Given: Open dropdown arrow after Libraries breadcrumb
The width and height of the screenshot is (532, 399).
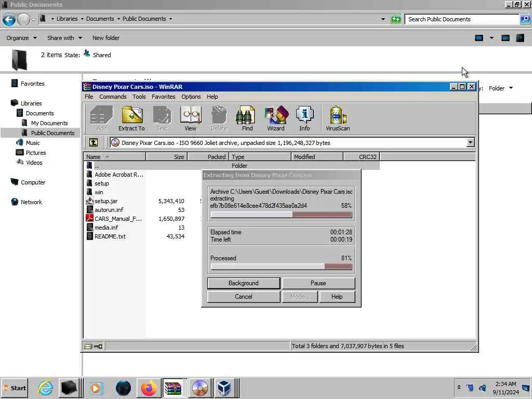Looking at the screenshot, I should [82, 19].
